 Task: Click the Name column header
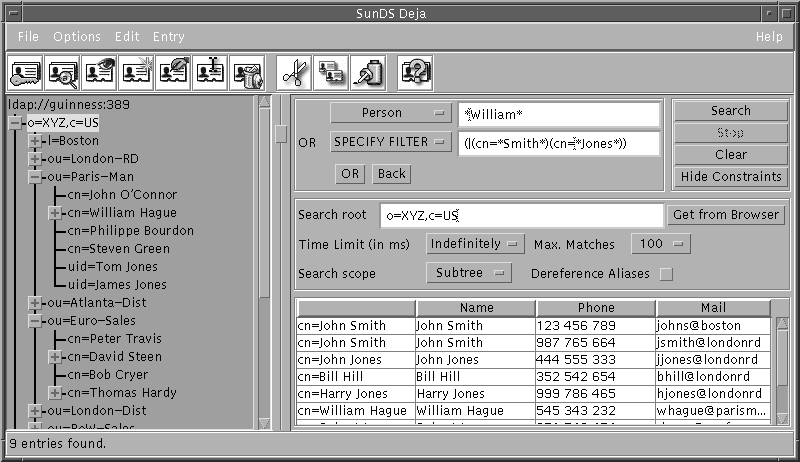pyautogui.click(x=476, y=308)
